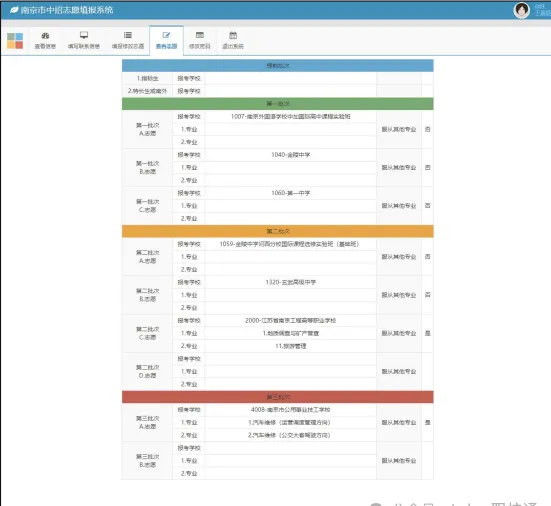Click school entry 1320-玄武高级中学

pyautogui.click(x=291, y=282)
